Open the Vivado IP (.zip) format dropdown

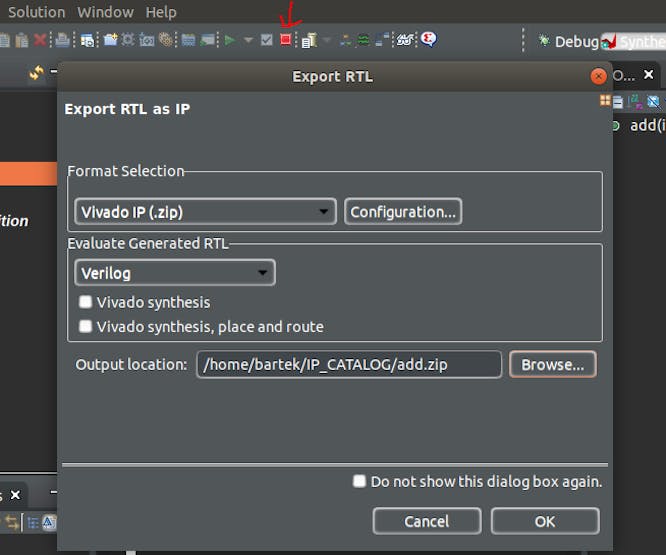[206, 211]
